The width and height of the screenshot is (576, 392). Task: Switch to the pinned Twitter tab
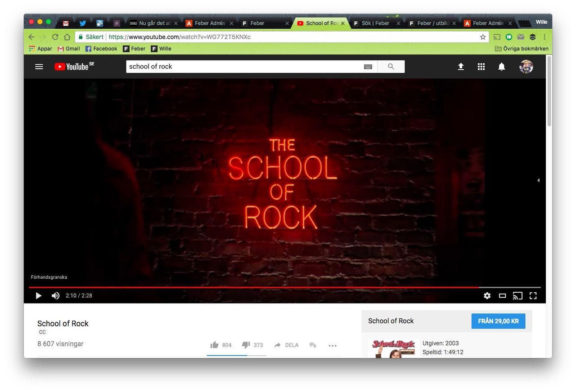83,23
